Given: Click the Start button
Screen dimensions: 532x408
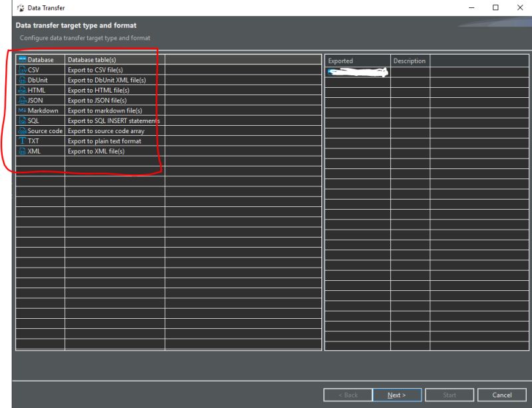Looking at the screenshot, I should click(x=449, y=394).
